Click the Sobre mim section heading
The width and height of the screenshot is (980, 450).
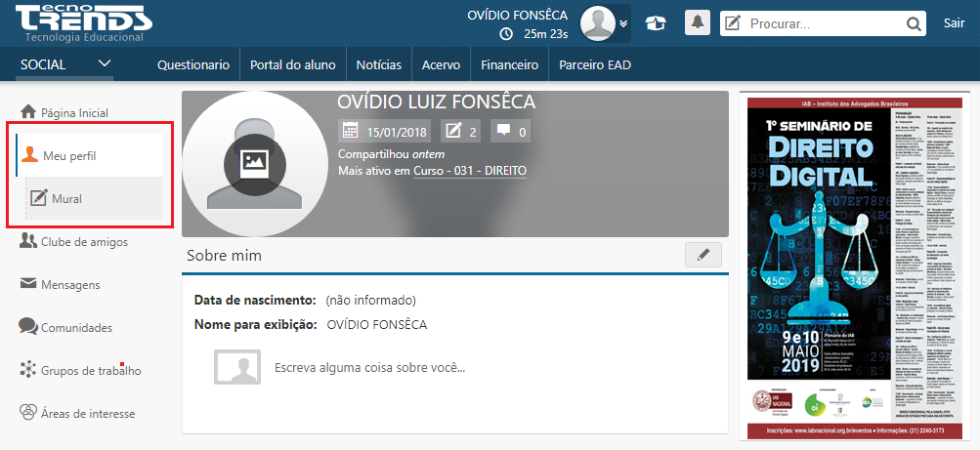point(225,256)
